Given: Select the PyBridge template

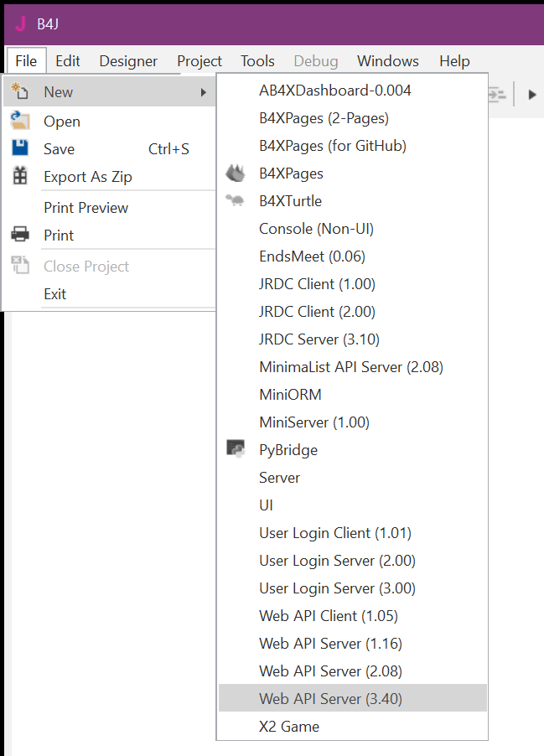Looking at the screenshot, I should tap(353, 449).
